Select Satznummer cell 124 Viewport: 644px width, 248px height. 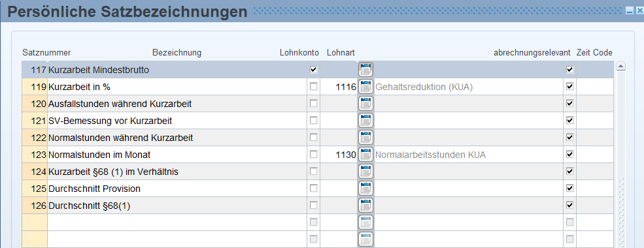[35, 172]
